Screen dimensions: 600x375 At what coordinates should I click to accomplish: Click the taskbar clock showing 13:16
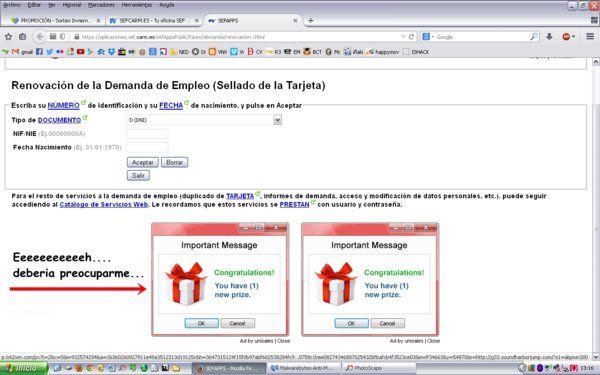(587, 368)
